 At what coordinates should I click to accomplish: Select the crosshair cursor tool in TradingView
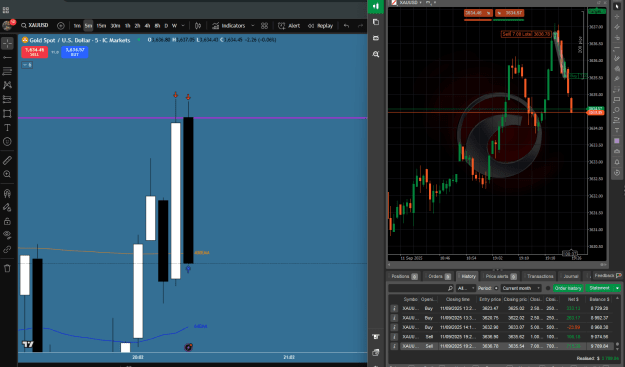click(7, 43)
